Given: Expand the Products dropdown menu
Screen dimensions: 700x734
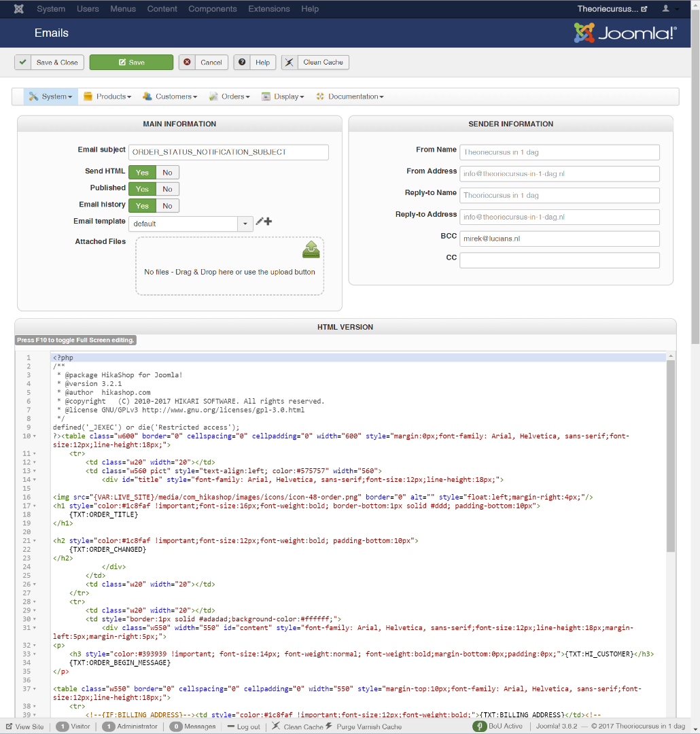Looking at the screenshot, I should 107,97.
